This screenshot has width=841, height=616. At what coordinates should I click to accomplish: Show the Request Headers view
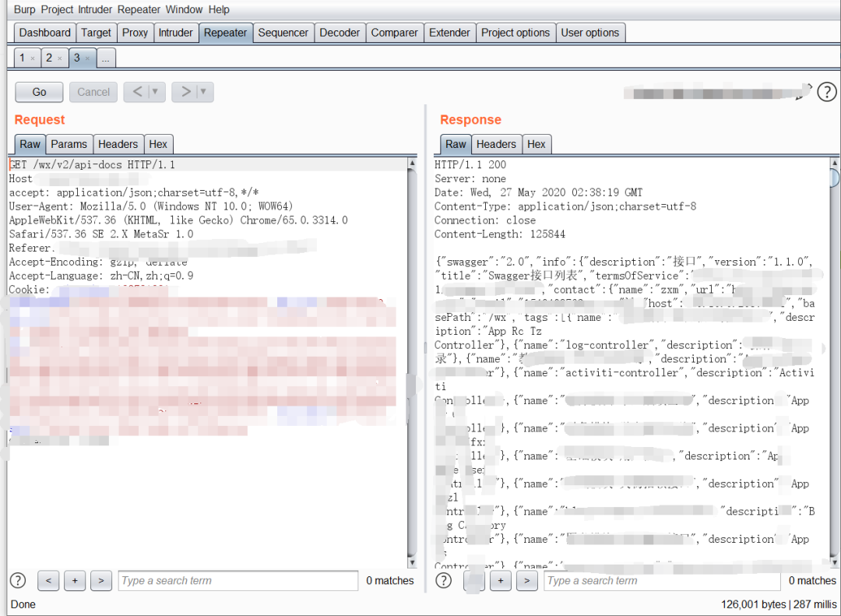click(x=118, y=144)
